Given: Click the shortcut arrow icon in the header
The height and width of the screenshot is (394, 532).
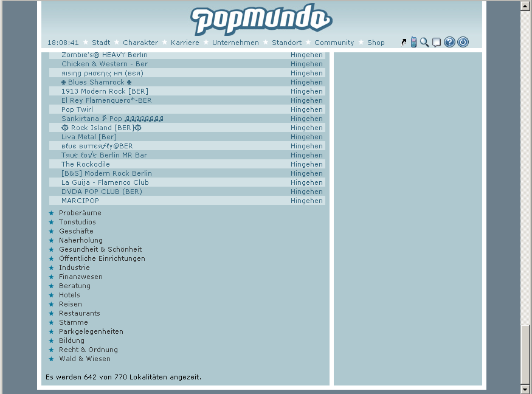Looking at the screenshot, I should (x=404, y=43).
